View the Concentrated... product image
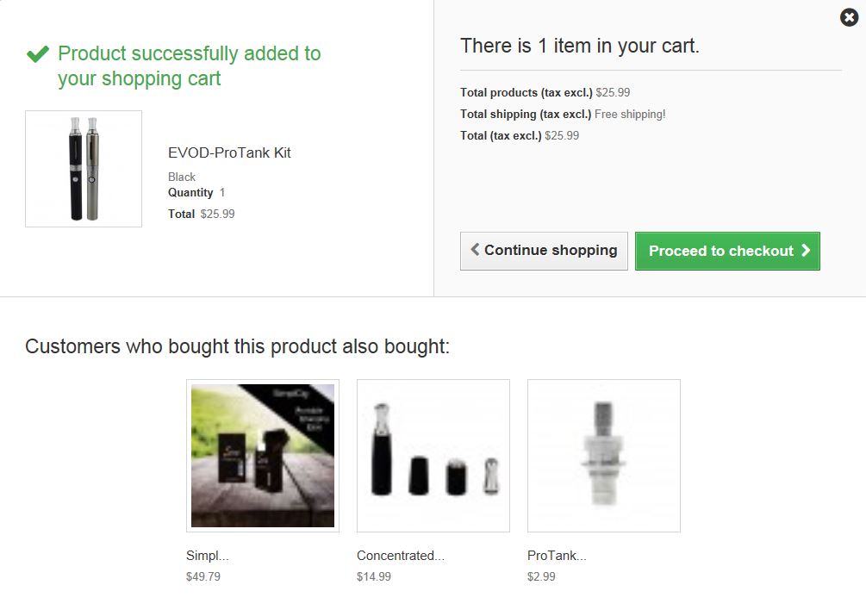 [433, 456]
